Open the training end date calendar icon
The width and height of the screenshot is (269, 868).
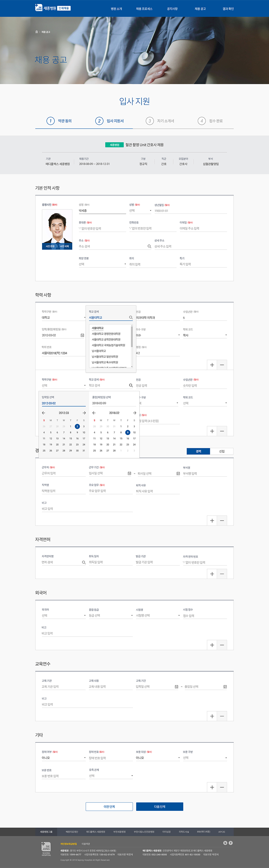tap(225, 687)
